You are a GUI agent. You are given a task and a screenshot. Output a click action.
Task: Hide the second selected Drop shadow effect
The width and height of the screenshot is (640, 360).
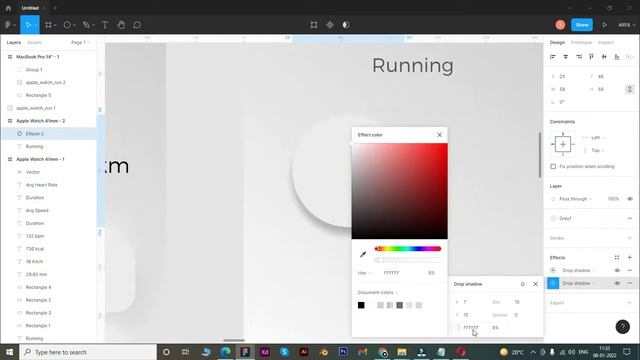(x=617, y=283)
